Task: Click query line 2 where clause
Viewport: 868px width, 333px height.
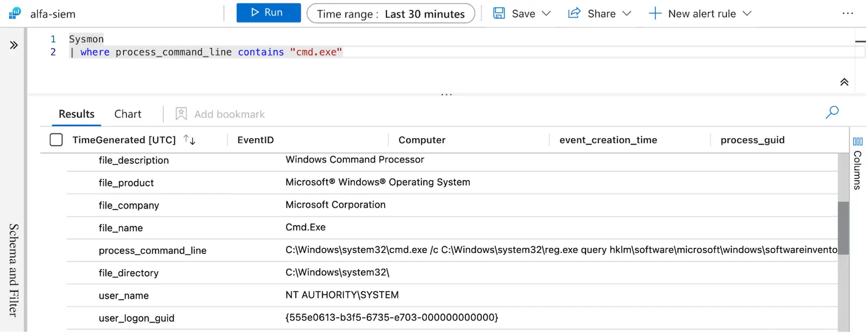Action: (x=206, y=52)
